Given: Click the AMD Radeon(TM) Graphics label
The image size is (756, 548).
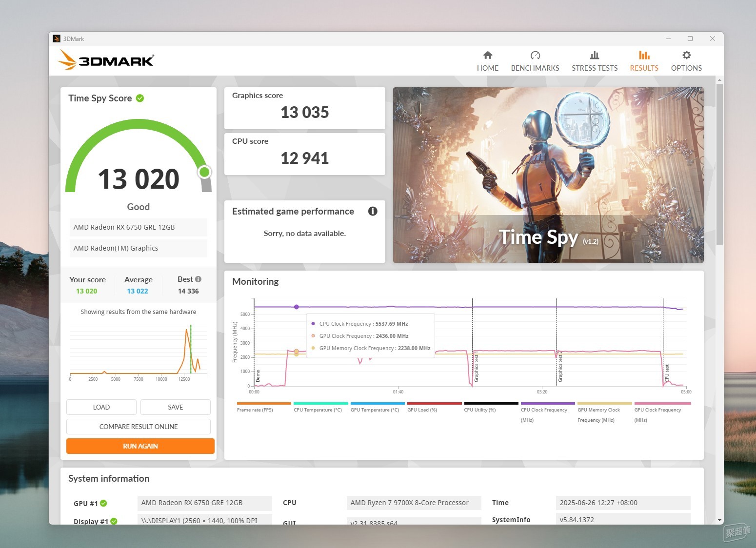Looking at the screenshot, I should tap(139, 248).
